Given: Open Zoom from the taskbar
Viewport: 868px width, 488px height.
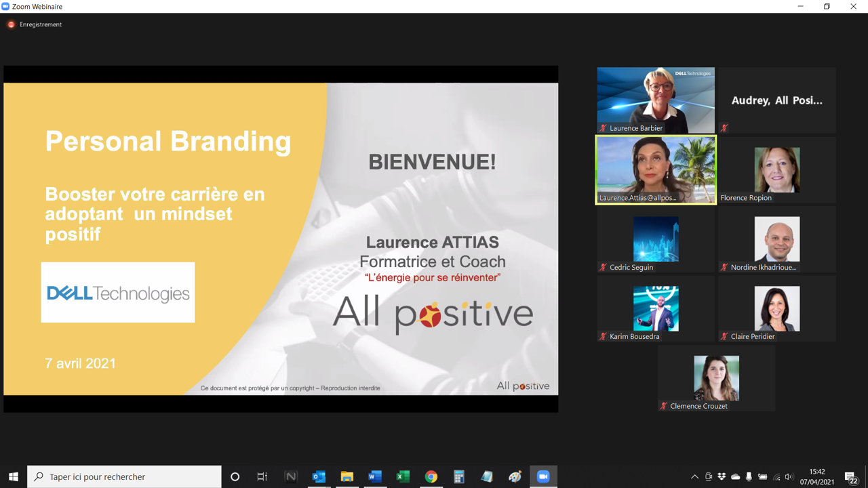Looking at the screenshot, I should click(x=543, y=476).
